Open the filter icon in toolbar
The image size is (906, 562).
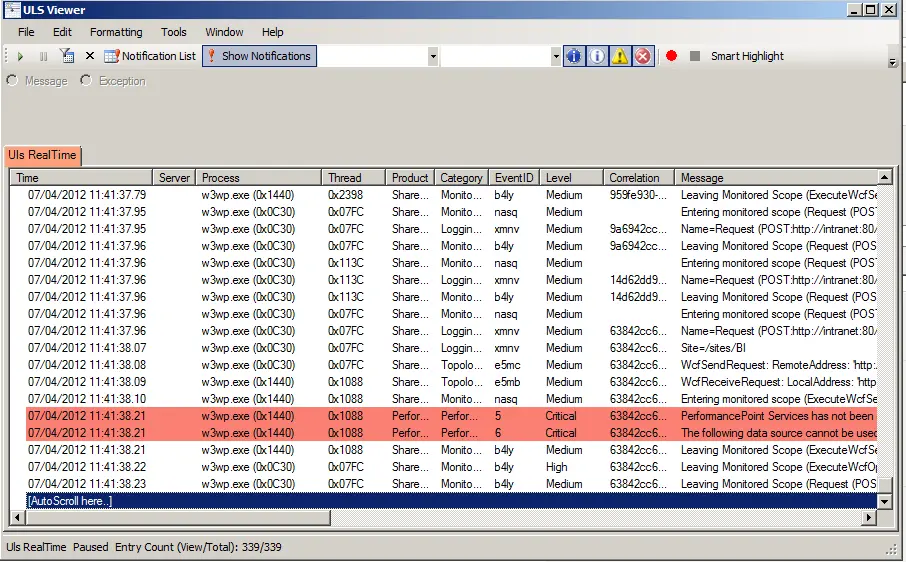(67, 57)
